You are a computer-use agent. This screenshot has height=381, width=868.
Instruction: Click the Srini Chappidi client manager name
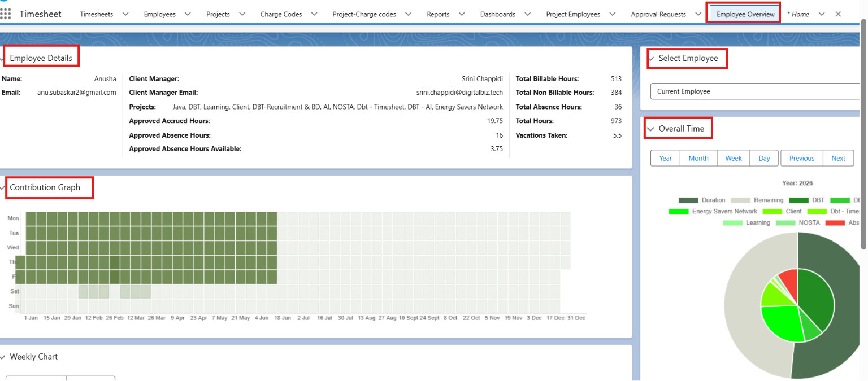(x=482, y=79)
